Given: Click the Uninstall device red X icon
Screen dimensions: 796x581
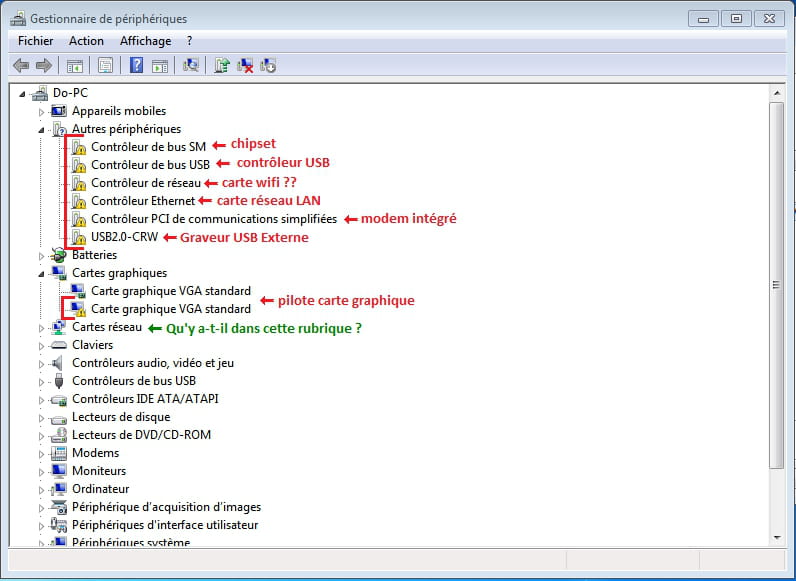Looking at the screenshot, I should pos(245,66).
